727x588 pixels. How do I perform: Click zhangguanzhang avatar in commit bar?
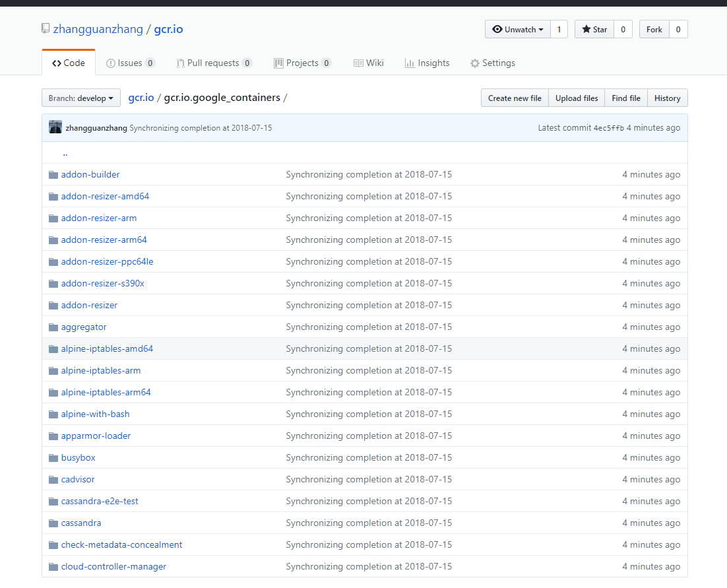point(55,127)
